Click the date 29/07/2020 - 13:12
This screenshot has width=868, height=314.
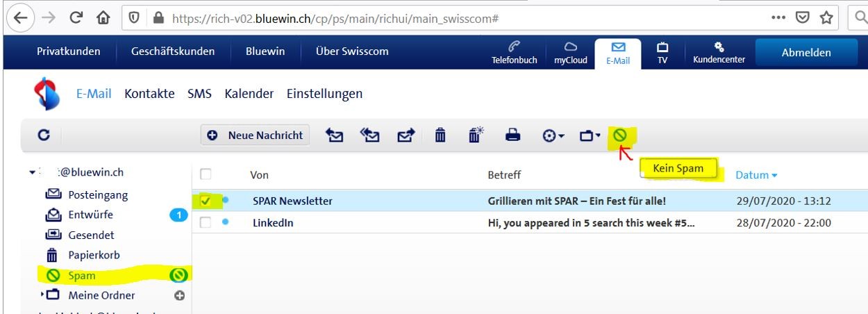783,201
